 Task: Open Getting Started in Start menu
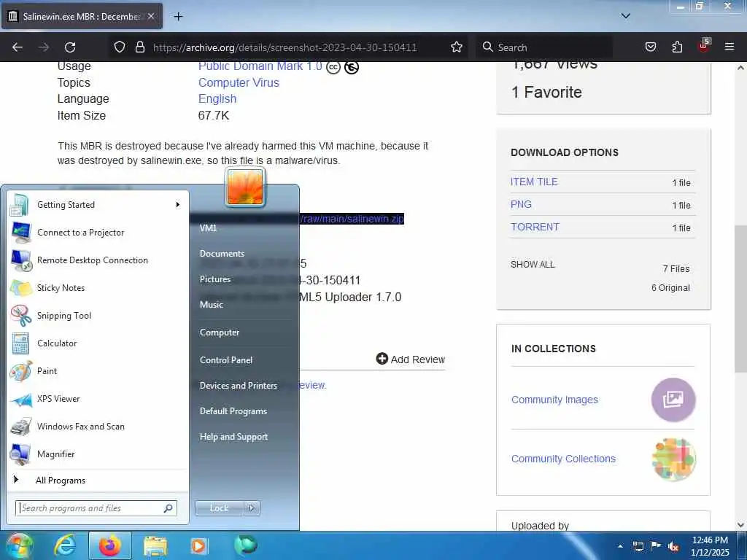tap(97, 205)
